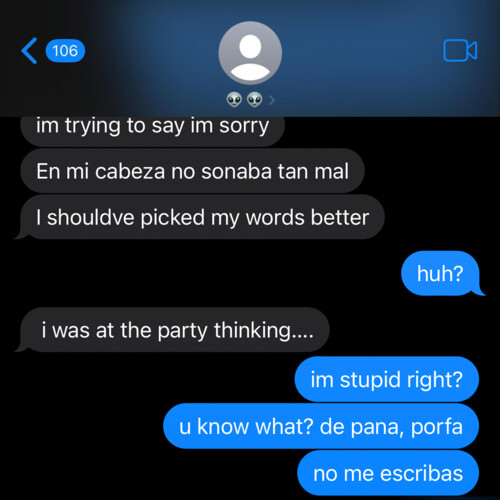Open the 106 unread messages badge
The image size is (500, 500).
pos(65,51)
